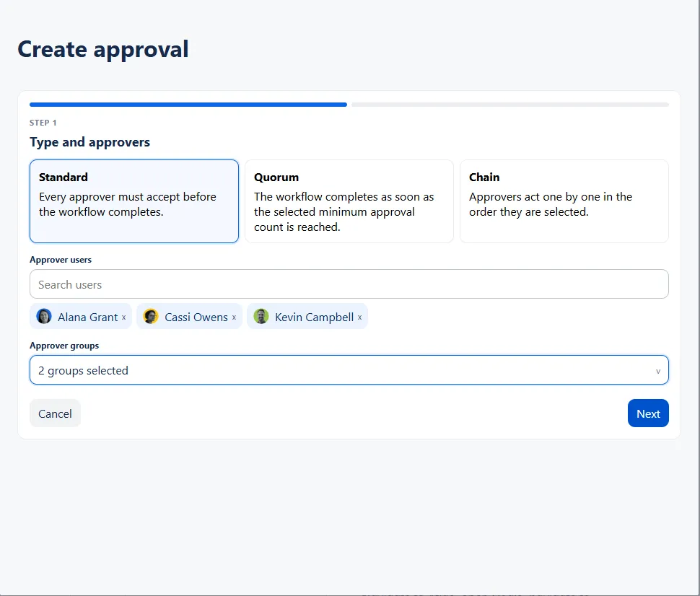Screen dimensions: 700x596
Task: Click the Cancel button
Action: (55, 413)
